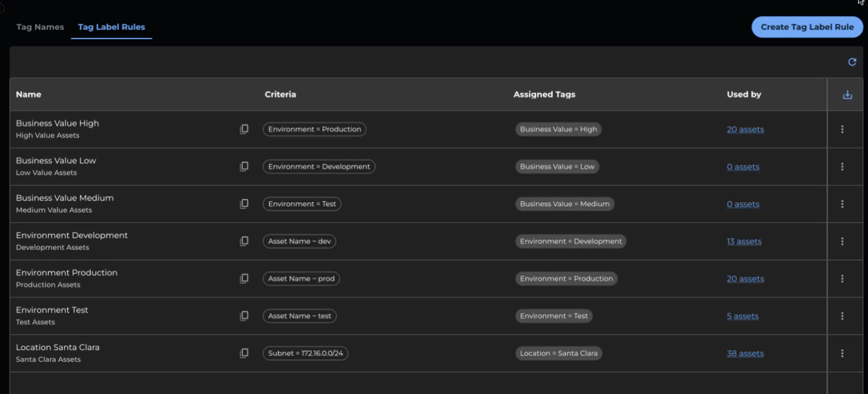Click the 5 assets link

click(742, 316)
